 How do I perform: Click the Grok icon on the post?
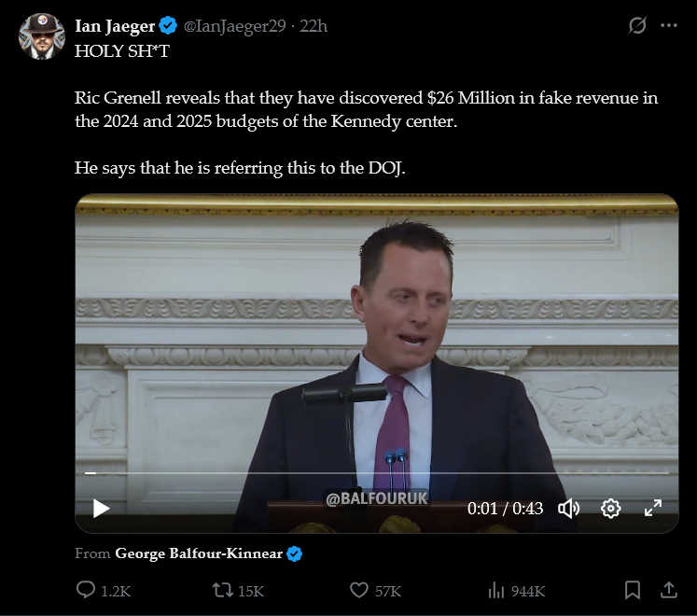click(x=637, y=26)
